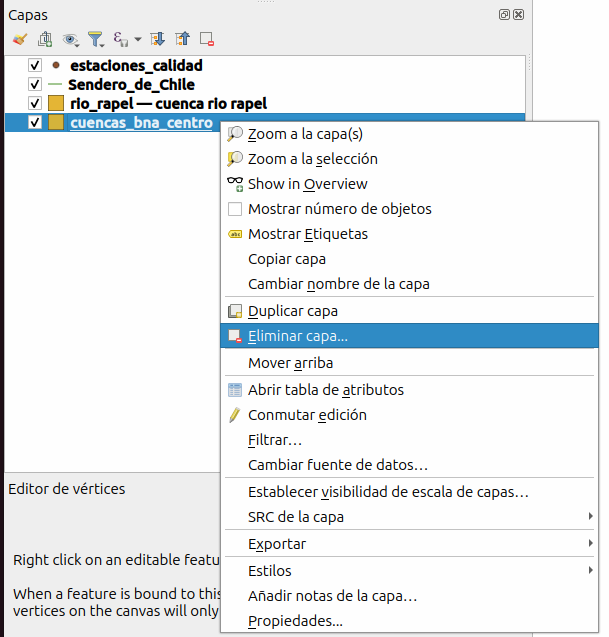Click remove layer icon in Capas toolbar

coord(207,40)
